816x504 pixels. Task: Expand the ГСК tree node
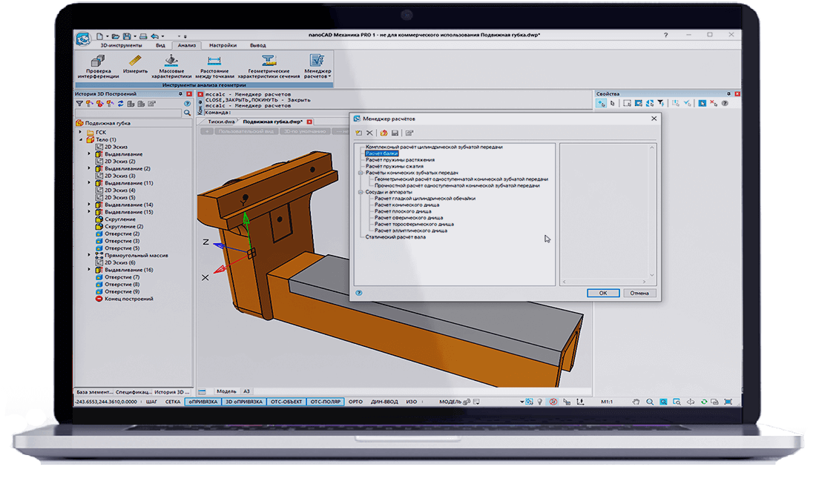(82, 132)
